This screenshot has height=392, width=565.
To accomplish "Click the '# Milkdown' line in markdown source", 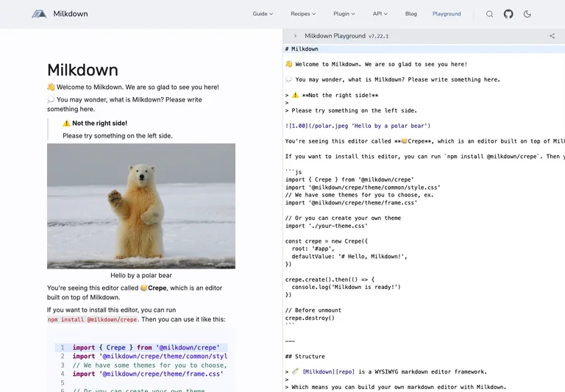I will 301,49.
